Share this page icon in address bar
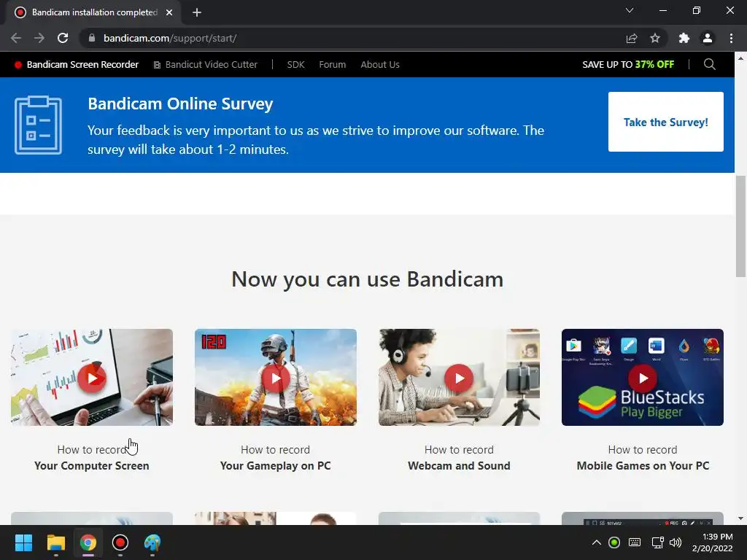The width and height of the screenshot is (747, 560). coord(632,38)
